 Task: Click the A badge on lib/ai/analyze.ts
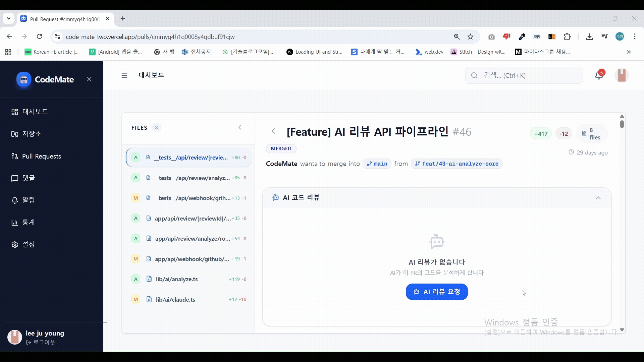tap(136, 279)
